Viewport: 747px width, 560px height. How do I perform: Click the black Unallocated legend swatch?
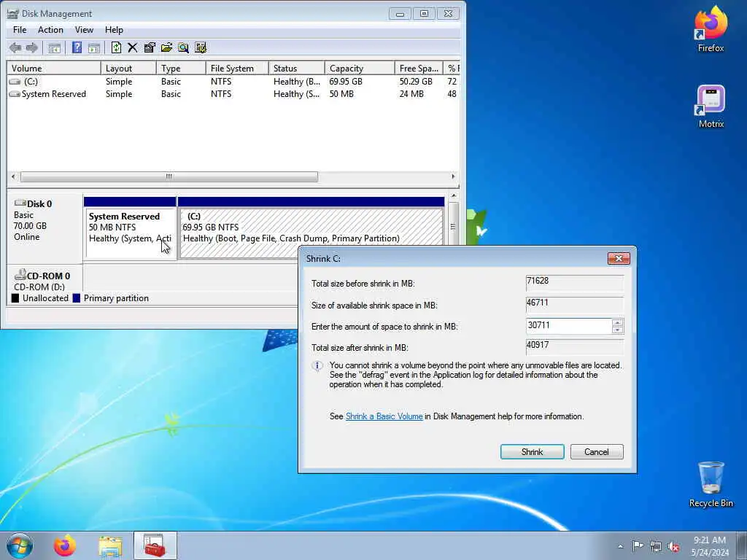pos(15,298)
